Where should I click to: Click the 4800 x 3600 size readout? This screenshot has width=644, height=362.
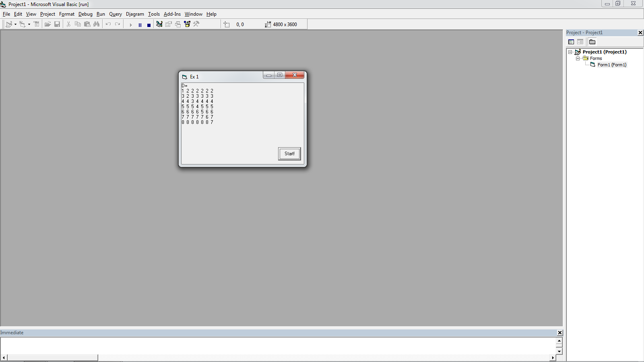coord(285,25)
